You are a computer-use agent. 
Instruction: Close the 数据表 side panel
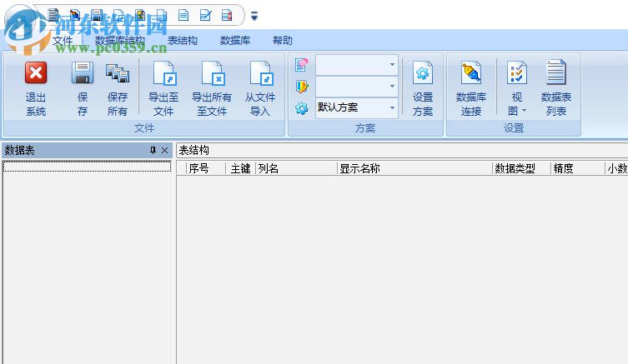tap(164, 151)
